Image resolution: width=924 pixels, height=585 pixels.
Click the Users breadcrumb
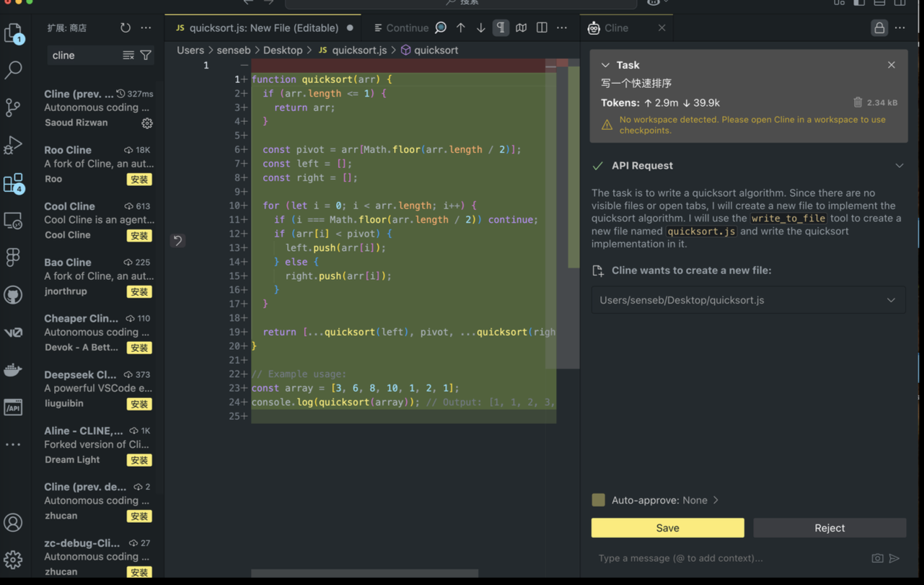click(190, 50)
